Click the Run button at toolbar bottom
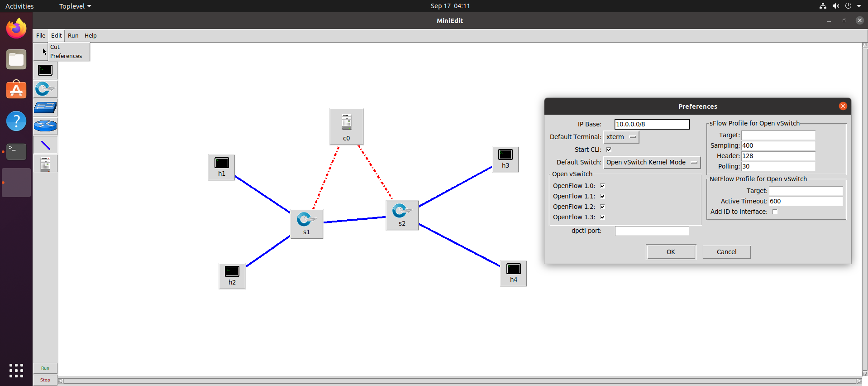Screen dimensions: 868x386 click(x=45, y=368)
